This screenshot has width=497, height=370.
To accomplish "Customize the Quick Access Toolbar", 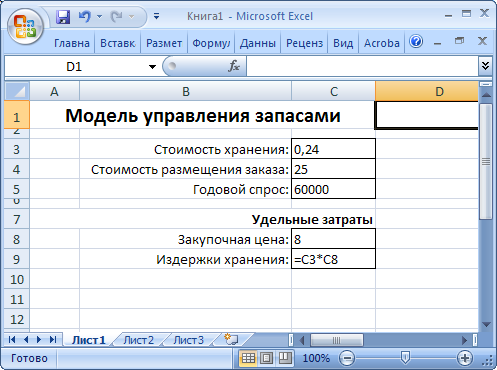I will click(x=156, y=16).
